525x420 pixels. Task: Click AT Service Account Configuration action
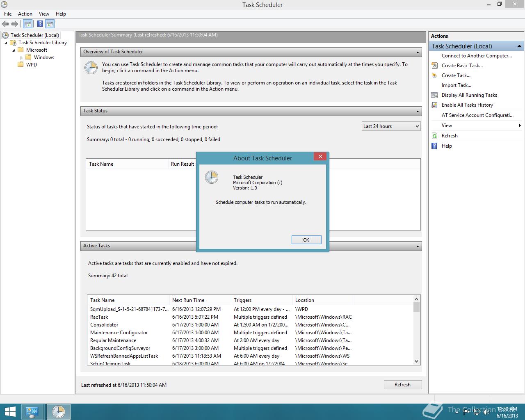tap(477, 115)
